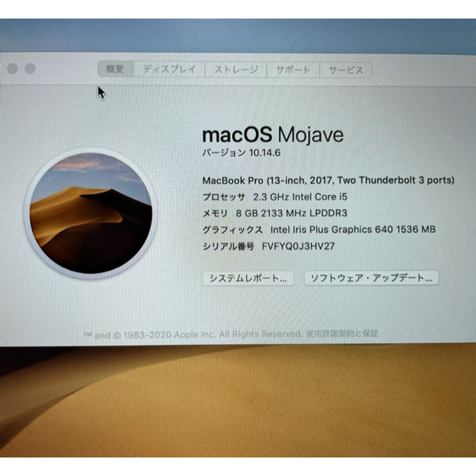Screen dimensions: 476x476
Task: Click the 8 GB 2133 MHz LPDDR3 value
Action: tap(292, 213)
